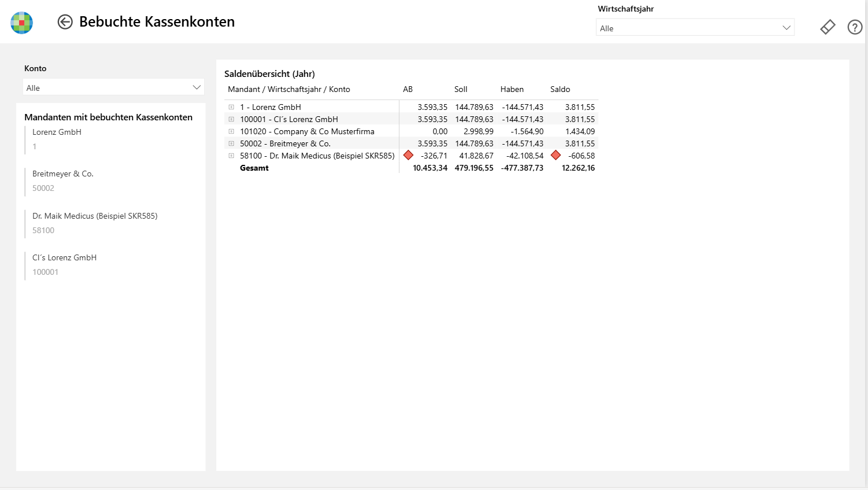Image resolution: width=868 pixels, height=490 pixels.
Task: Sort by the Haben column header
Action: click(512, 89)
